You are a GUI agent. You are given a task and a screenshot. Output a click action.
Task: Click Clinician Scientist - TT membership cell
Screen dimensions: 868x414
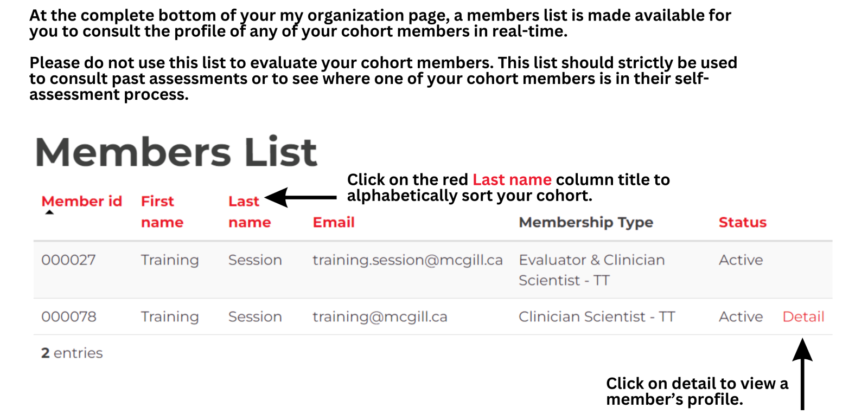coord(597,316)
